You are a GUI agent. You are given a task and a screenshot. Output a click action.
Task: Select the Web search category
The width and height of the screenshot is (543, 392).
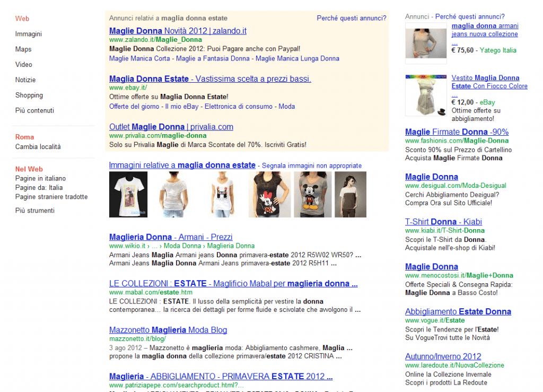coord(22,19)
